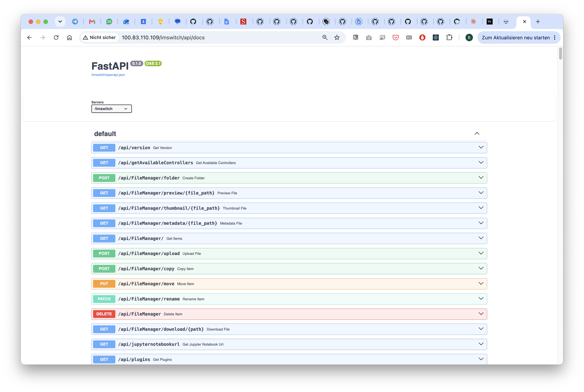
Task: Click the grey video extension icon
Action: [x=409, y=37]
